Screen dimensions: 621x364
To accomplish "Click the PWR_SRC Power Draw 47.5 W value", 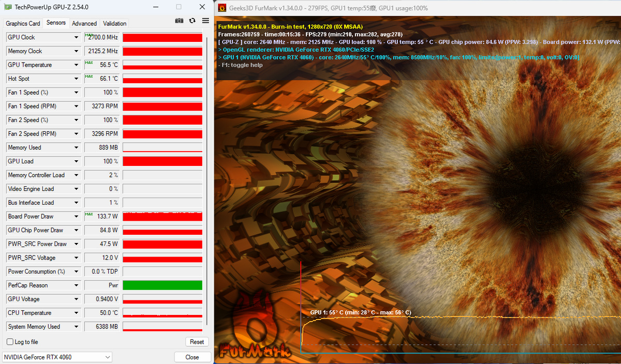I will [102, 244].
